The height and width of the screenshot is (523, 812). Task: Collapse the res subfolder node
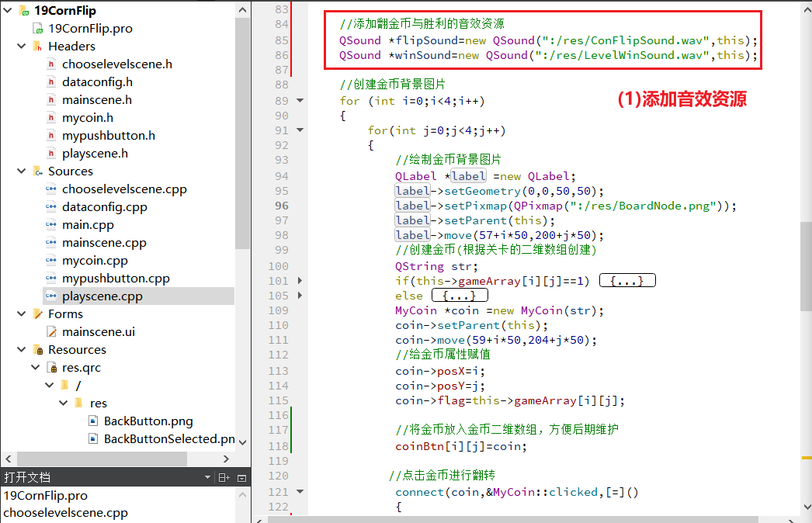point(63,403)
